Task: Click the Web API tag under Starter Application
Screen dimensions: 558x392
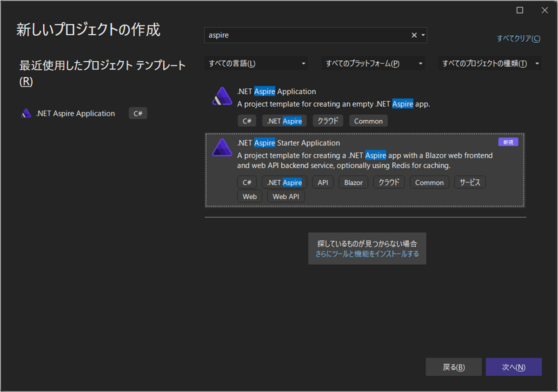Action: coord(286,196)
